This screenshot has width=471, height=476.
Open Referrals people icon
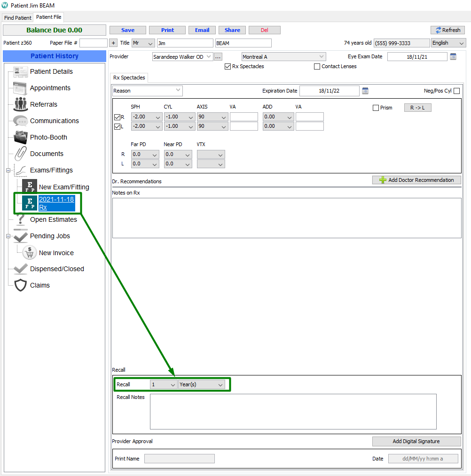pos(21,104)
